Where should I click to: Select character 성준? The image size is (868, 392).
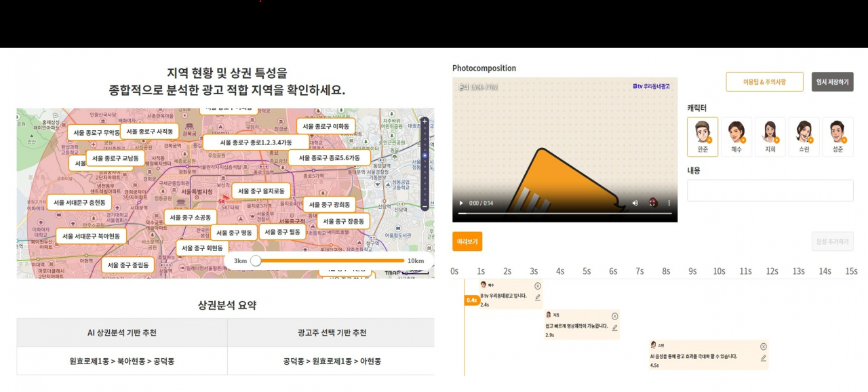click(x=838, y=136)
